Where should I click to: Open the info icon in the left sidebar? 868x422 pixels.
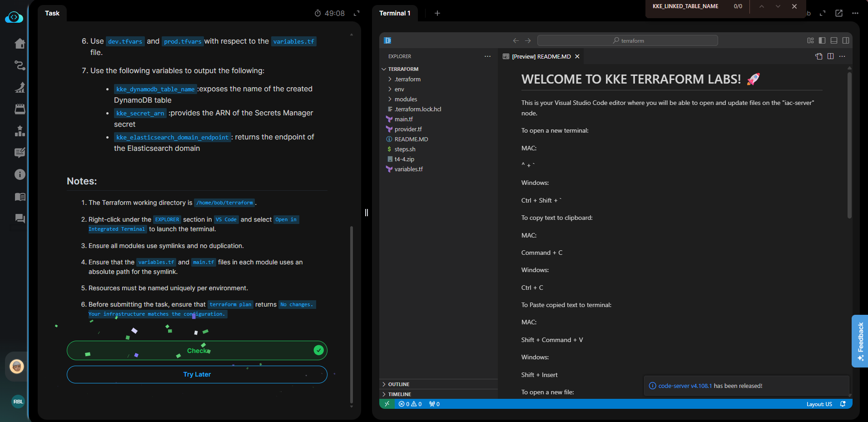point(20,174)
